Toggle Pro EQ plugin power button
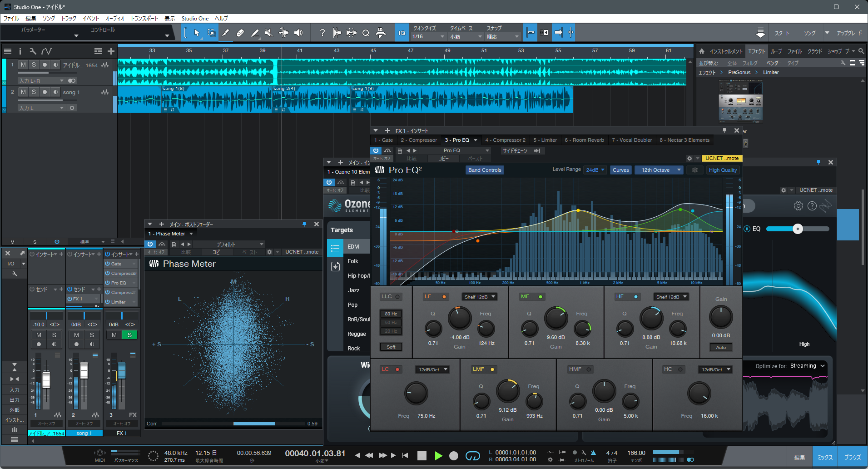The height and width of the screenshot is (469, 868). (376, 150)
